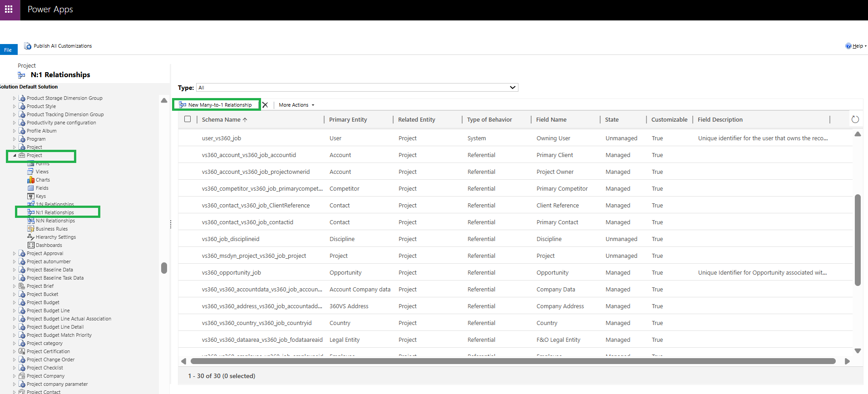This screenshot has height=394, width=868.
Task: Click the tree panel vertical scrollbar thumb
Action: 164,268
